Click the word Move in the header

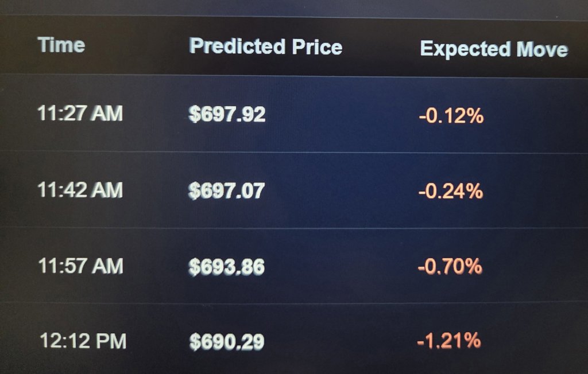tap(542, 49)
